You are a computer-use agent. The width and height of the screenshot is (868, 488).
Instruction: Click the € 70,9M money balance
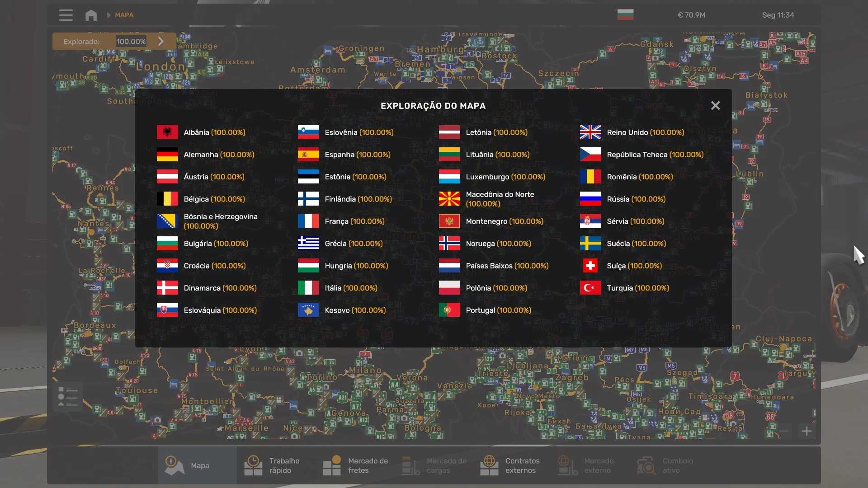point(691,15)
